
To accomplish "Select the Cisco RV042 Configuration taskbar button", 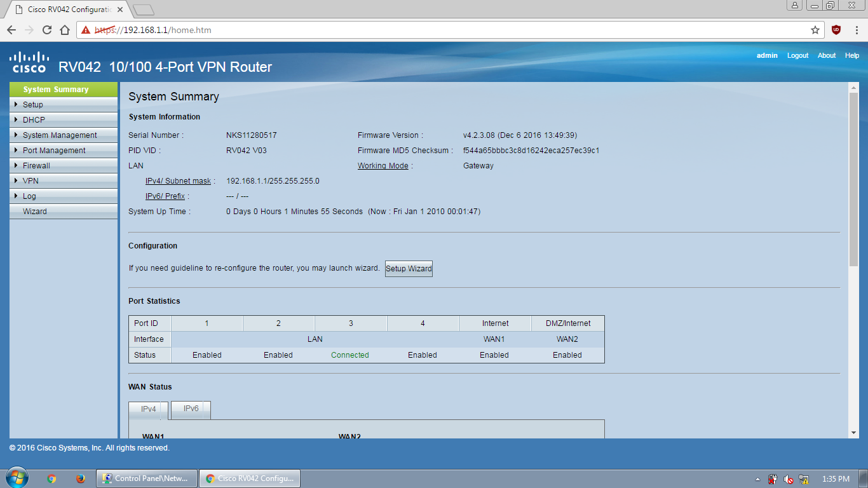I will click(250, 478).
